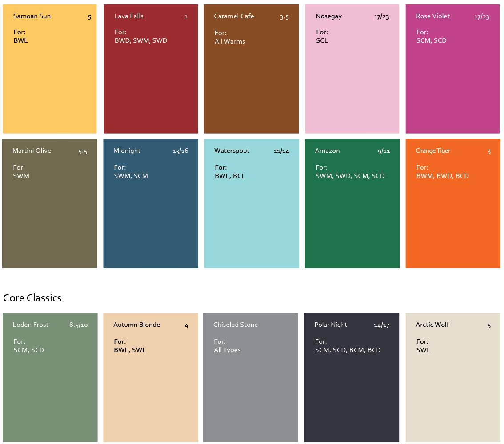Click the 'SWL' code under Arctic Wolf
Viewport: 504px width, 444px height.
pos(423,350)
